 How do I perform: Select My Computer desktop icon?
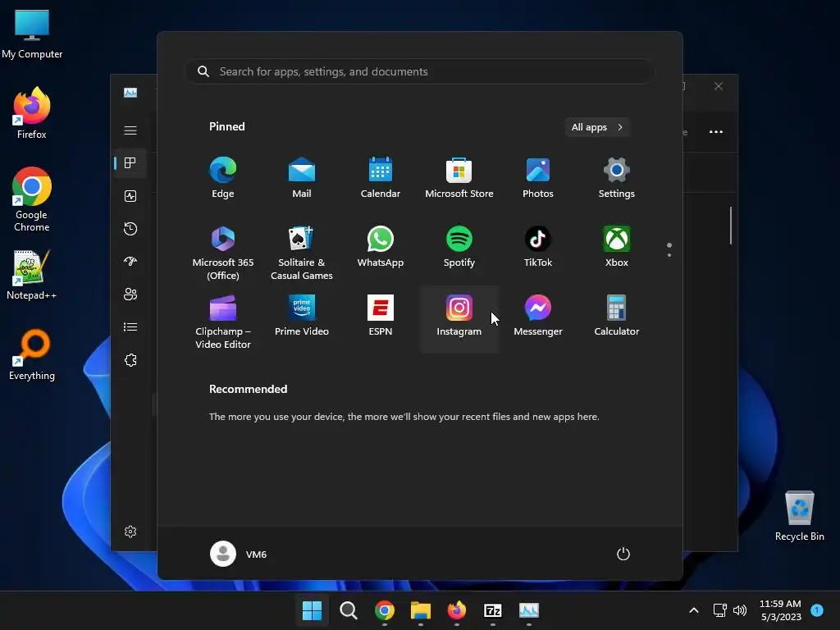[x=32, y=34]
